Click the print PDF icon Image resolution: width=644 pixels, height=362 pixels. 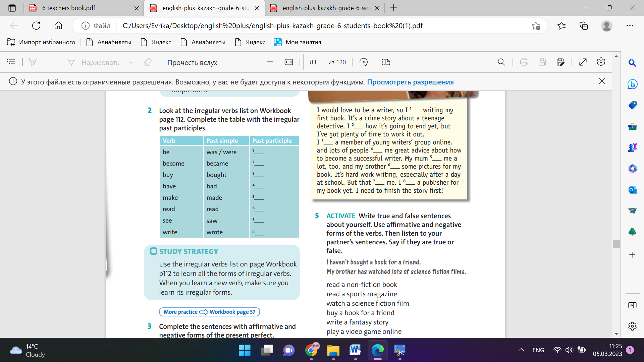524,62
